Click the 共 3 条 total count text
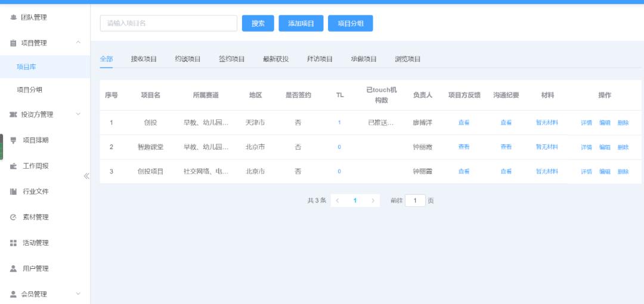The width and height of the screenshot is (644, 304). pos(317,200)
